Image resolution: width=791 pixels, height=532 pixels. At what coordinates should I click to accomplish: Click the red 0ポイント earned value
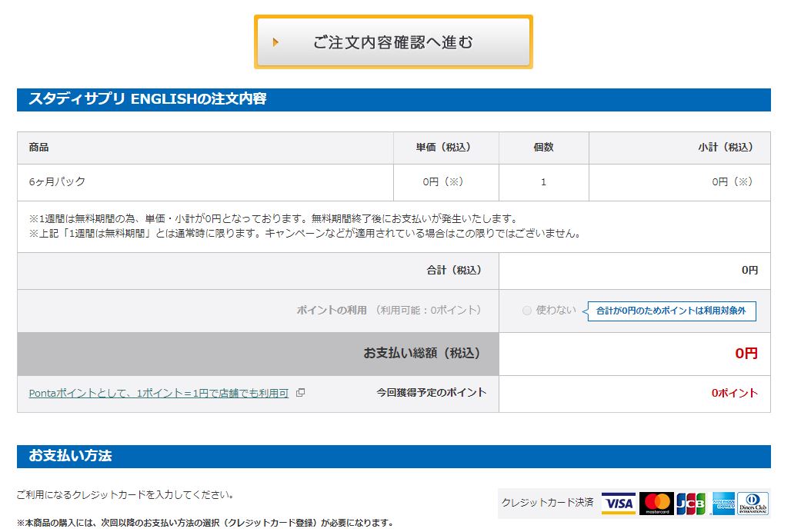coord(734,393)
